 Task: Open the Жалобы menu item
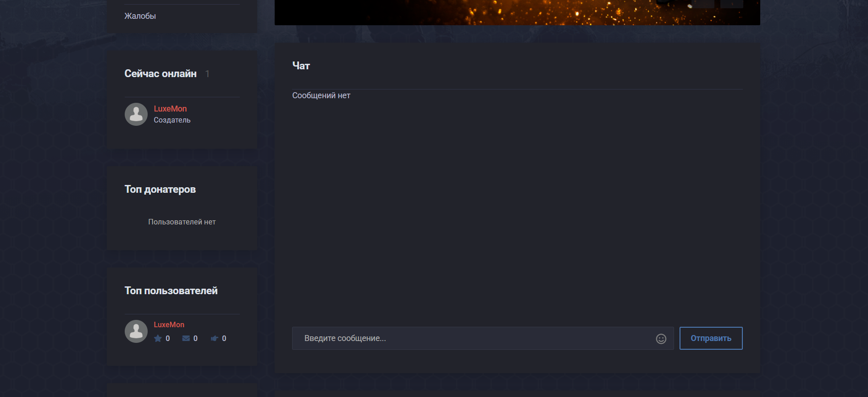coord(140,16)
